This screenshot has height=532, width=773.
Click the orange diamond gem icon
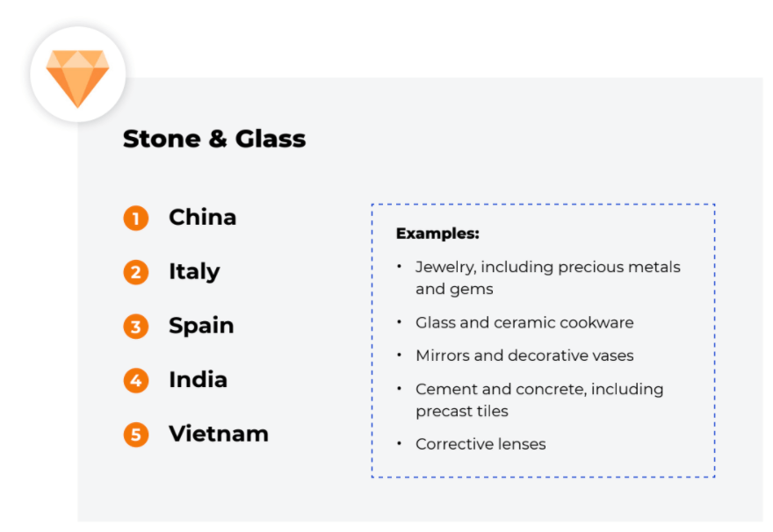click(x=77, y=78)
